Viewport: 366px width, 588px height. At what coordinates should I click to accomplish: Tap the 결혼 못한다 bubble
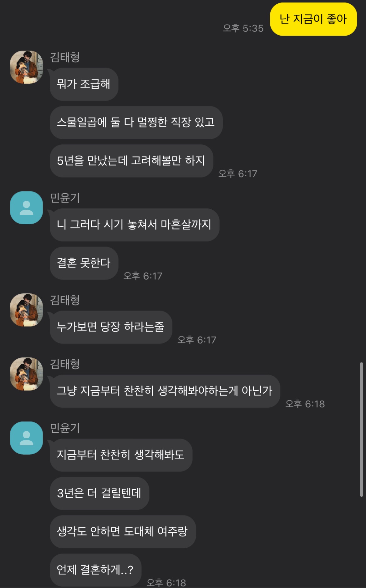pyautogui.click(x=84, y=263)
